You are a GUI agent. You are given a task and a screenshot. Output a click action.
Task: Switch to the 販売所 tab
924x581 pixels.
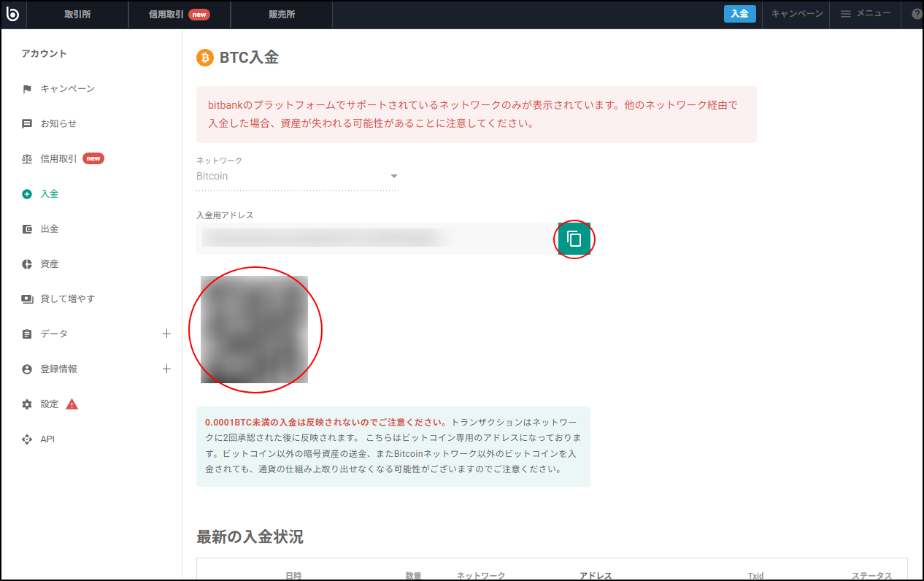[281, 14]
